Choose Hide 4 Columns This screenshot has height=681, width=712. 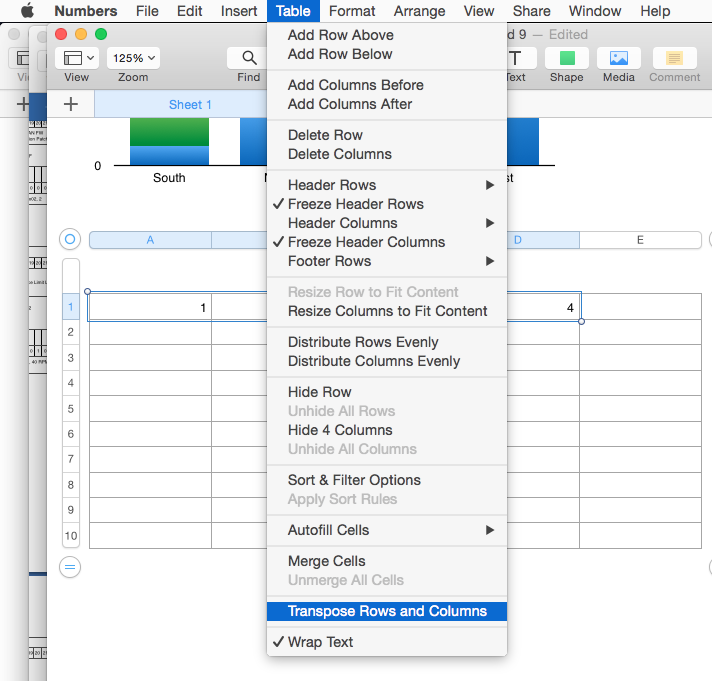click(x=387, y=430)
